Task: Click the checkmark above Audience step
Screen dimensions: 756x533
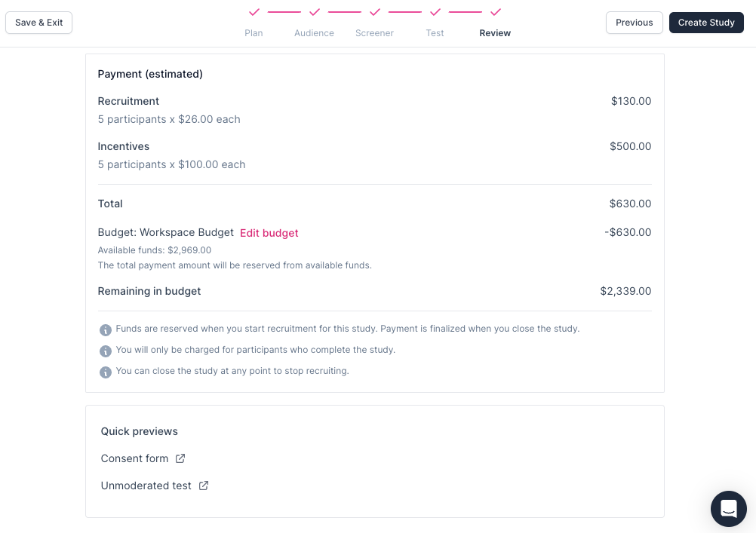Action: 315,12
